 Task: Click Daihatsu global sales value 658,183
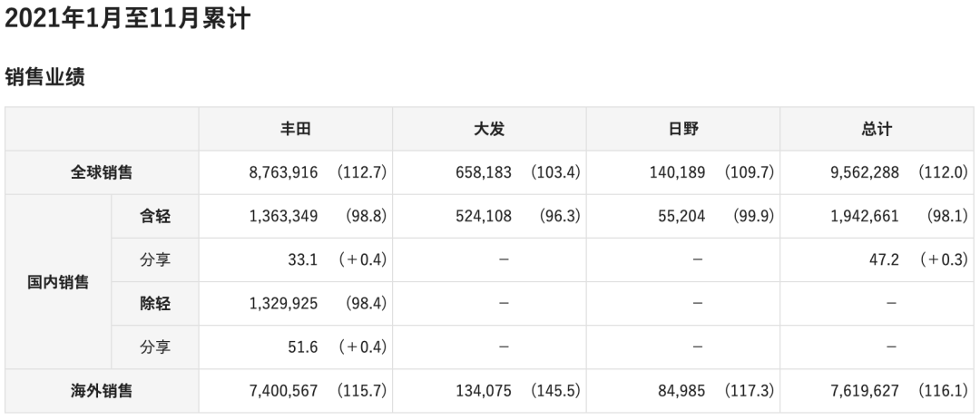(x=484, y=172)
